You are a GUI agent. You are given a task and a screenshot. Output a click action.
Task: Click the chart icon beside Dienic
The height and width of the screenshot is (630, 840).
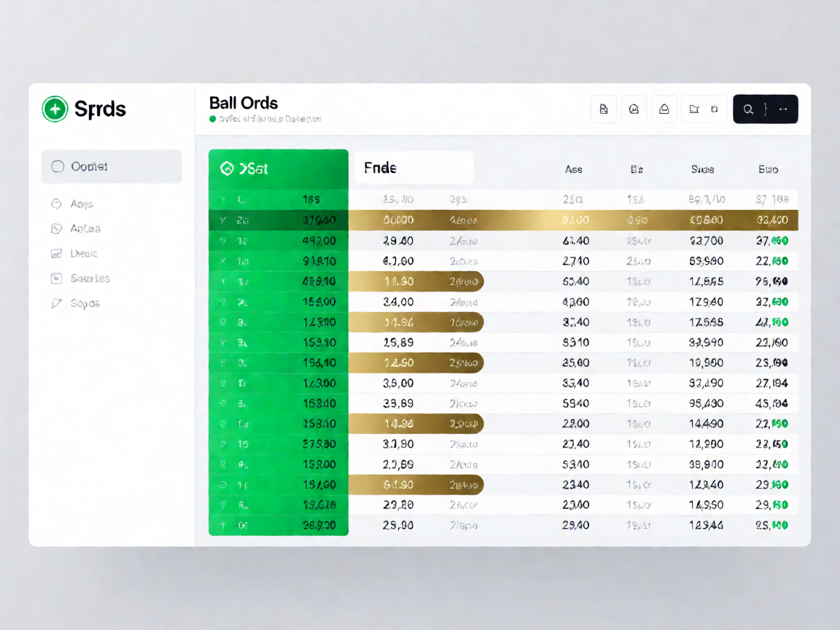[x=56, y=254]
